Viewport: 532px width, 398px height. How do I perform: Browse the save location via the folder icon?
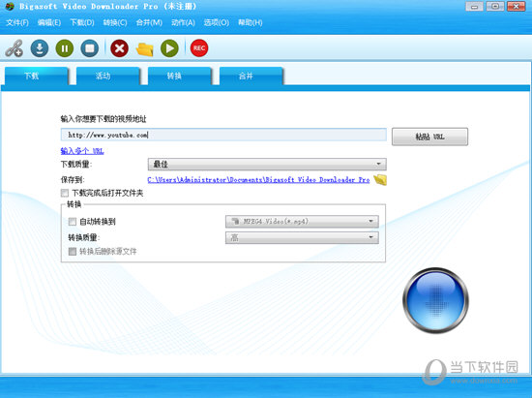click(x=380, y=180)
